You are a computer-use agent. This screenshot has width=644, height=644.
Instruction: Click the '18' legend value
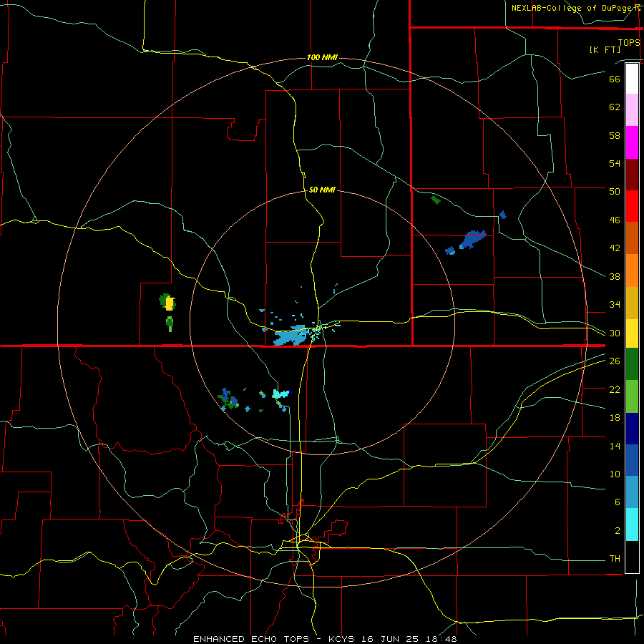click(615, 418)
